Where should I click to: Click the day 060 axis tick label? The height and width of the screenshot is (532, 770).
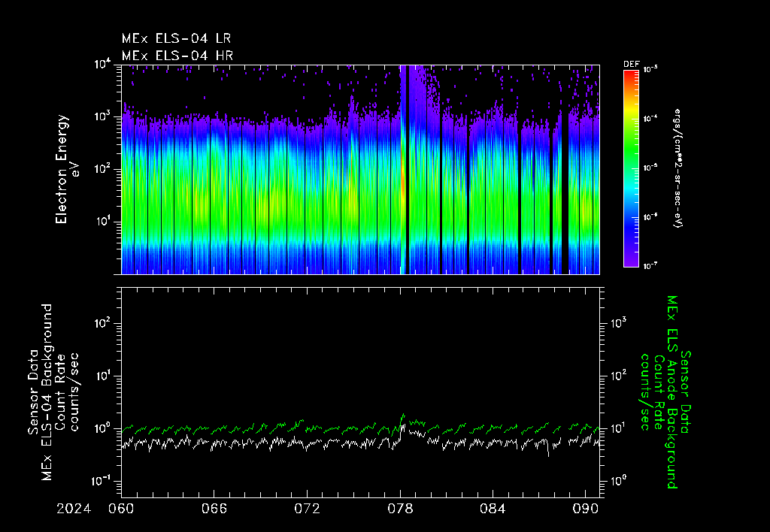tap(121, 509)
